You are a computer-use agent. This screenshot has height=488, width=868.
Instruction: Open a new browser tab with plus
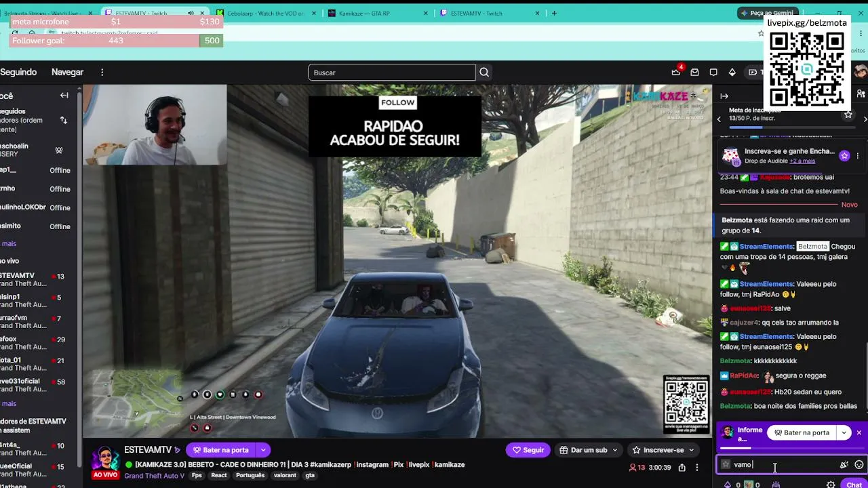coord(554,13)
